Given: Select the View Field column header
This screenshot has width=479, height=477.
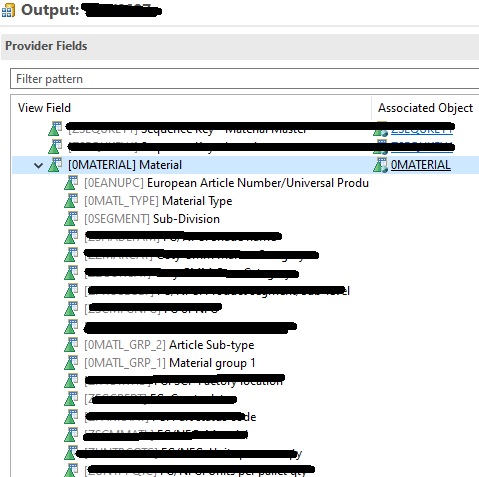Looking at the screenshot, I should (x=44, y=108).
